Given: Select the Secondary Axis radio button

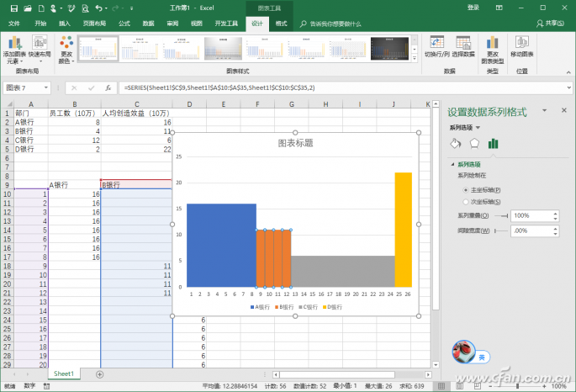Looking at the screenshot, I should point(466,202).
